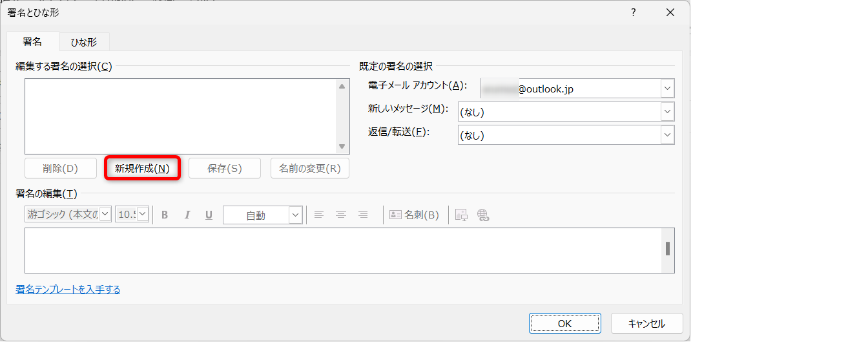Toggle italic formatting for signature text
Screen dimensions: 868x342
coord(187,215)
